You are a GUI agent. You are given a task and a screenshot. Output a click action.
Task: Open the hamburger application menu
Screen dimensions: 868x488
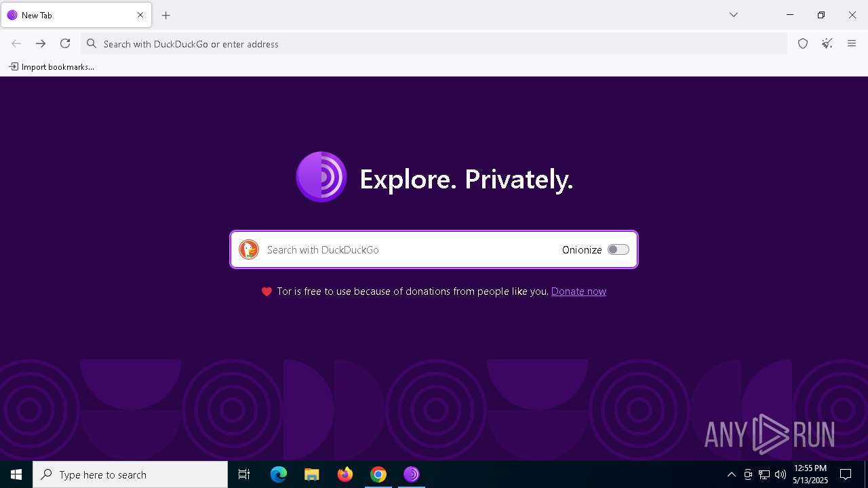point(852,43)
